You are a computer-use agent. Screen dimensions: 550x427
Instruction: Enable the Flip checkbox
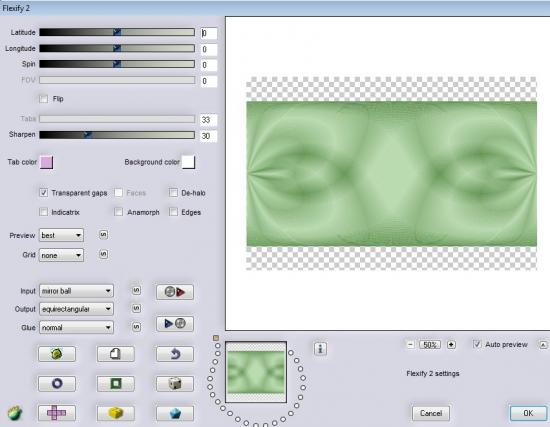43,99
